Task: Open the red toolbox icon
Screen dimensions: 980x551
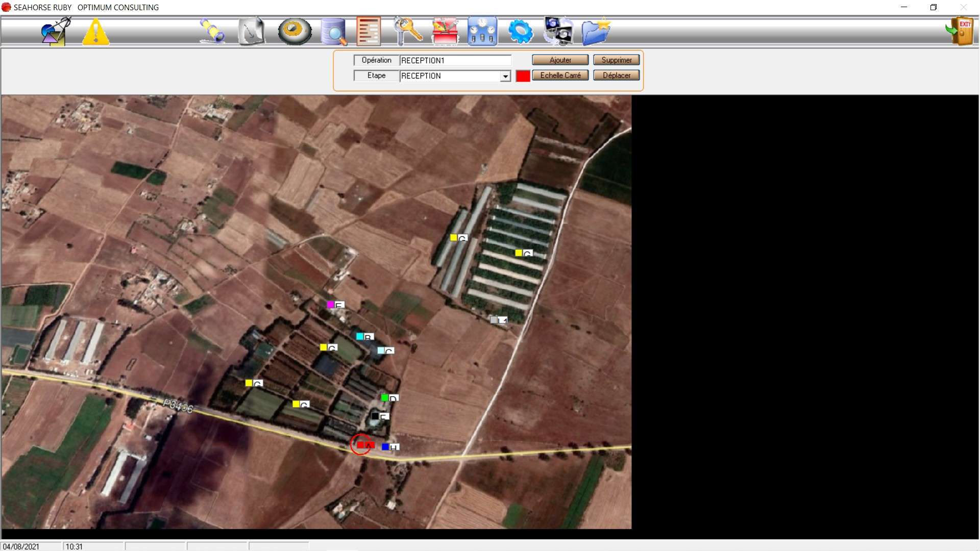Action: click(445, 32)
